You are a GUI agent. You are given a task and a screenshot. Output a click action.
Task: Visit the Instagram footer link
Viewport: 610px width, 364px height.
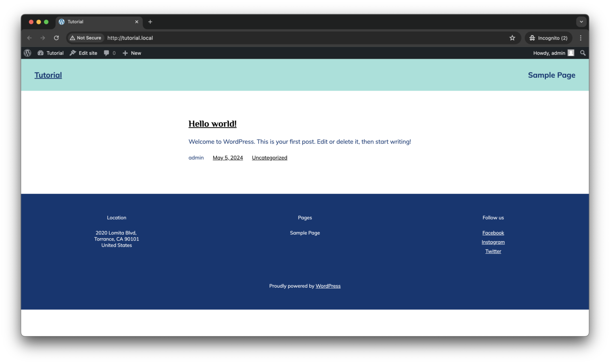pos(493,242)
